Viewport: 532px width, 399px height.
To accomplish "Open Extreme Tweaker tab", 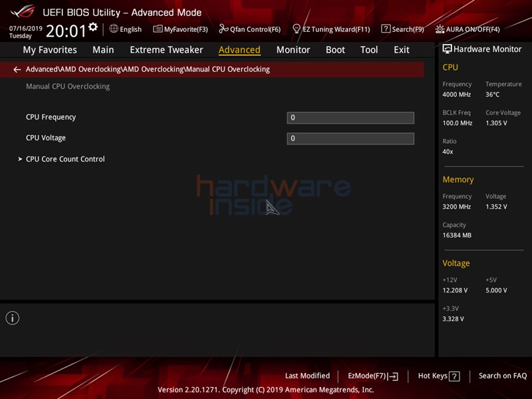I will 166,50.
